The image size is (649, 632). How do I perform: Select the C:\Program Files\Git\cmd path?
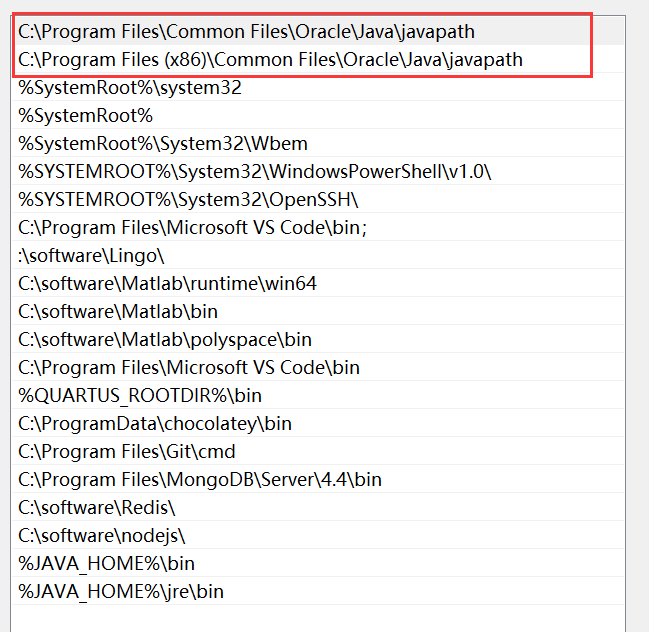pyautogui.click(x=318, y=451)
